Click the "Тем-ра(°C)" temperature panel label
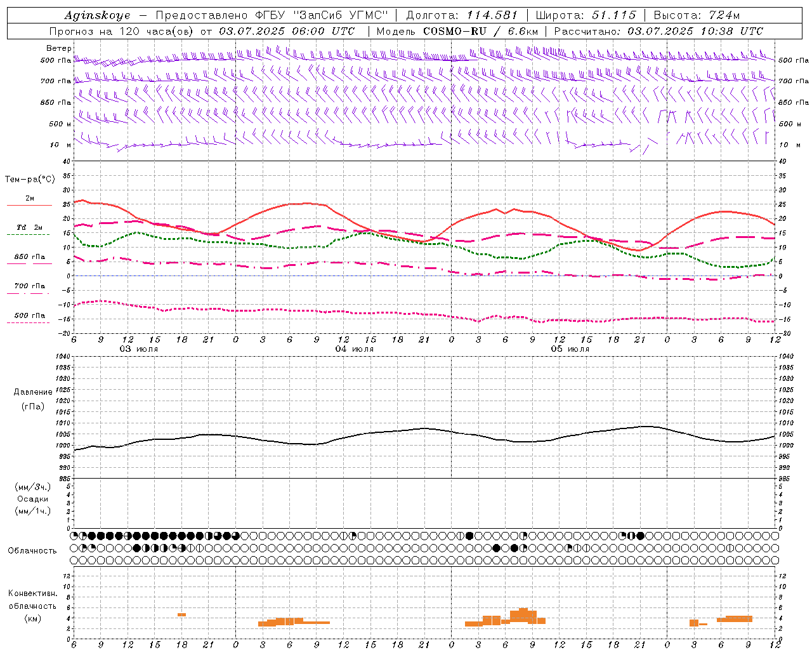The height and width of the screenshot is (650, 812). [x=30, y=180]
